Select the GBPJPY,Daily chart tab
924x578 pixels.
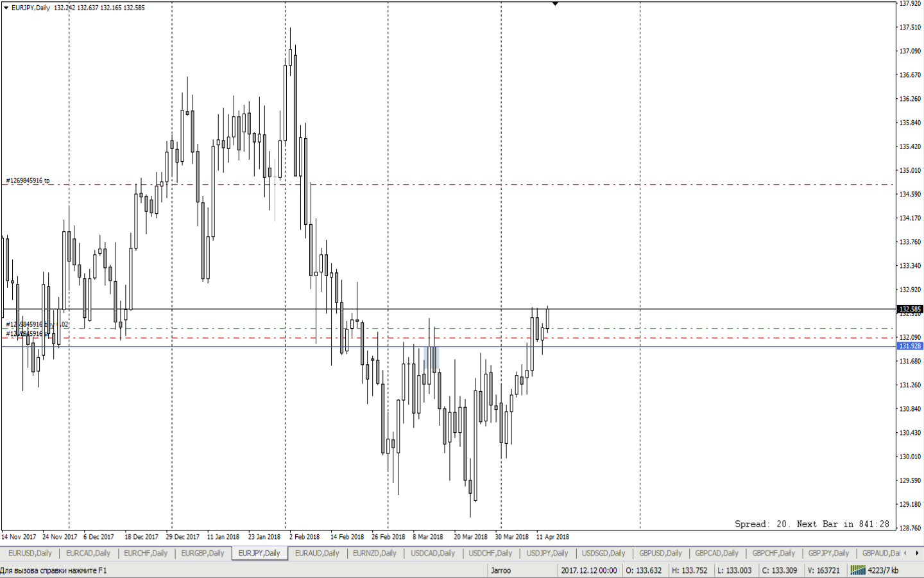(828, 553)
